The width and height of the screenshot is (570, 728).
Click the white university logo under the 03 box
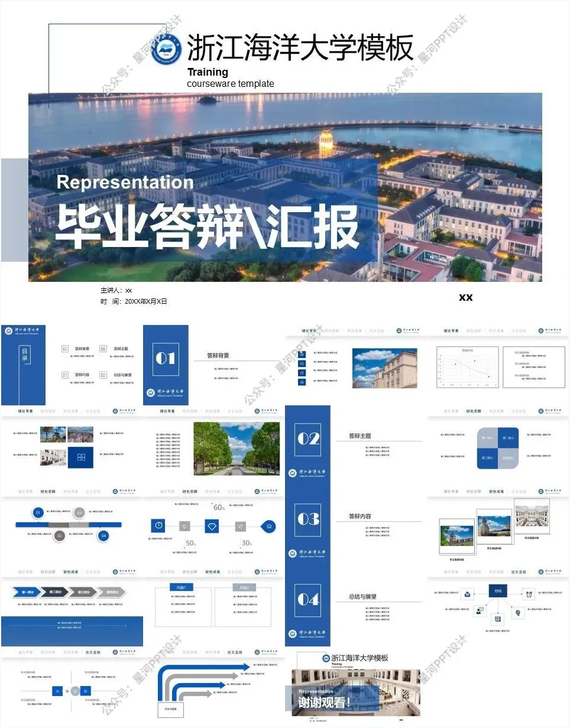point(307,553)
